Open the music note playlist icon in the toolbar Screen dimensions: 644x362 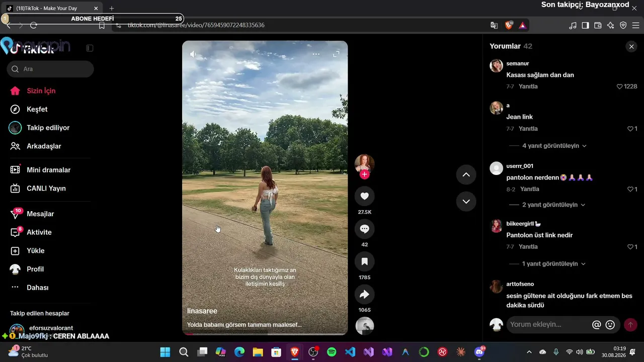point(573,25)
